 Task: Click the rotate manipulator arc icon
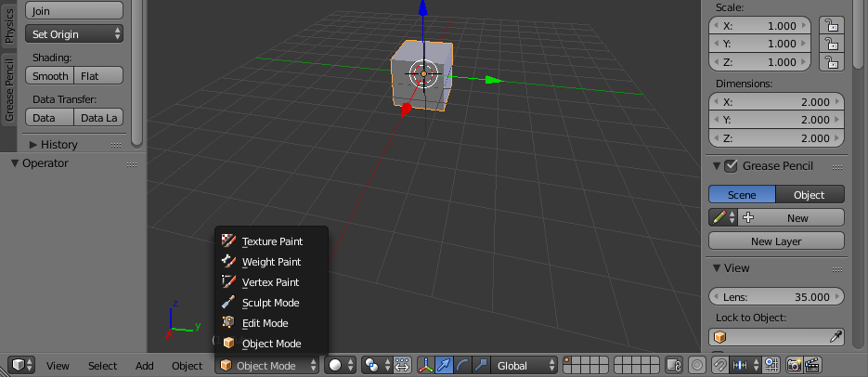click(x=462, y=366)
